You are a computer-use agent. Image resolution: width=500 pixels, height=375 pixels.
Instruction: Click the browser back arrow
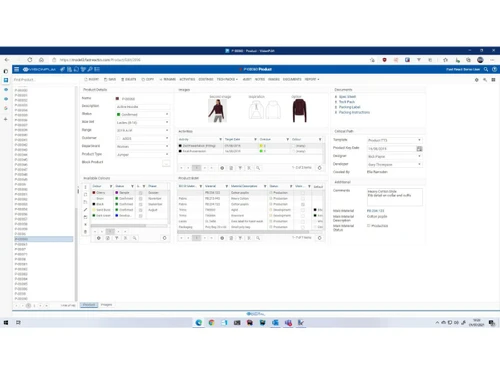[7, 60]
